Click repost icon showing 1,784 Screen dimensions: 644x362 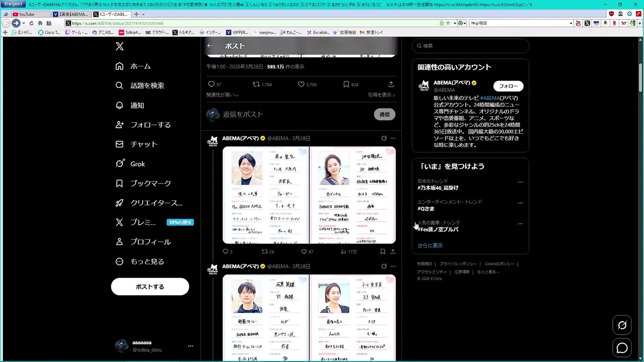point(256,84)
